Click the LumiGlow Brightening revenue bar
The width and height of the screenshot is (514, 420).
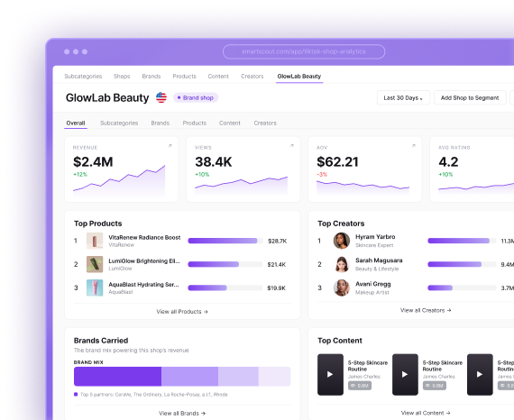pyautogui.click(x=225, y=264)
